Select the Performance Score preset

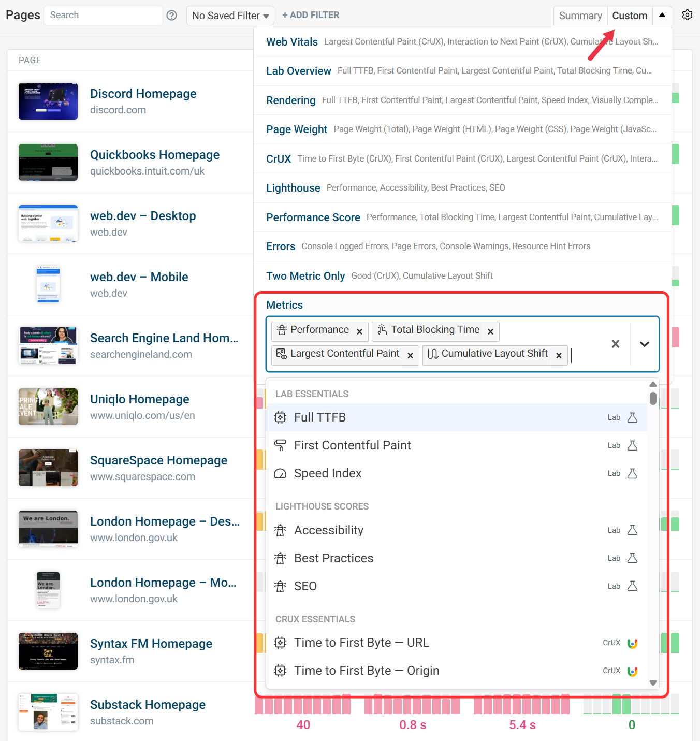462,217
